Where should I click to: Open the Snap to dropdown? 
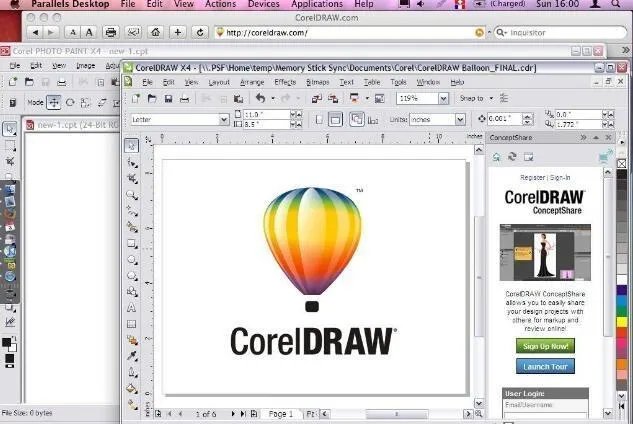coord(491,99)
